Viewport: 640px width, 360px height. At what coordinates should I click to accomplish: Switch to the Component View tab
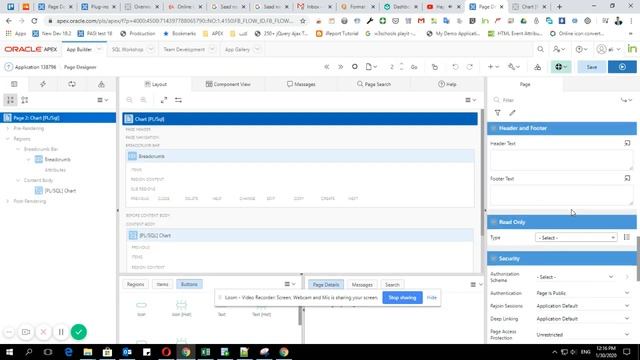point(228,84)
